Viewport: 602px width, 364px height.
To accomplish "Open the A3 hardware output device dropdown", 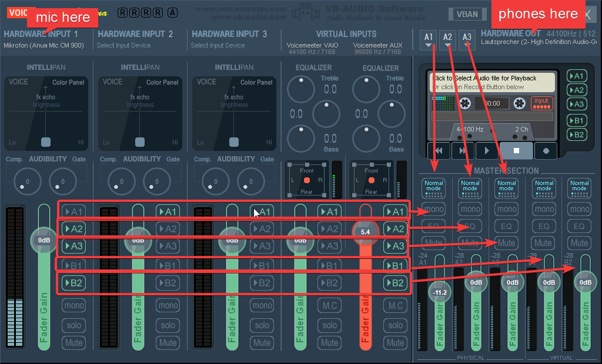I will coord(467,40).
